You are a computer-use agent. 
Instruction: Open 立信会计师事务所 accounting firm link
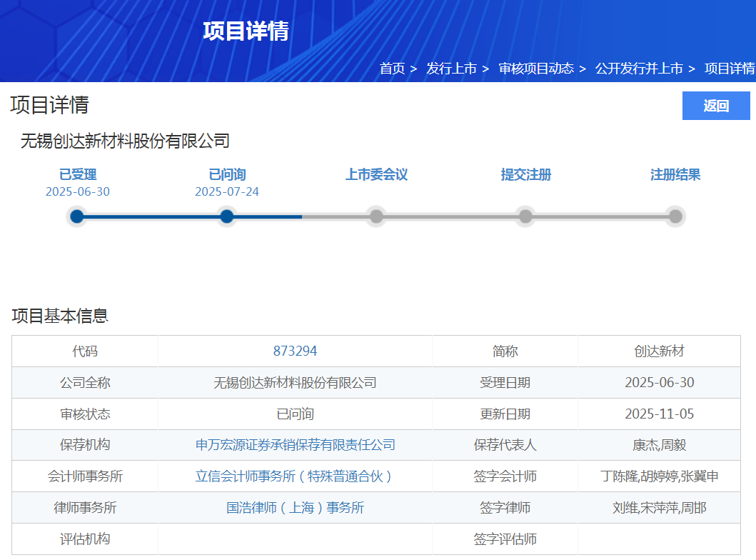[295, 476]
